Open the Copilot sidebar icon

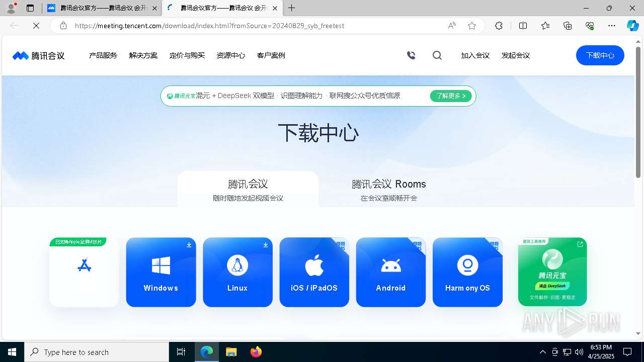pos(632,26)
